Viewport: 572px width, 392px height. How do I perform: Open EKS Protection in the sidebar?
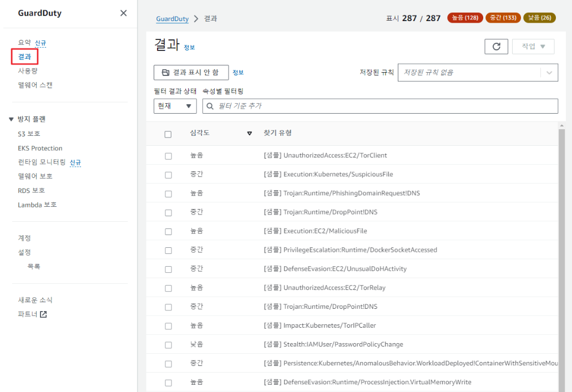click(x=40, y=148)
